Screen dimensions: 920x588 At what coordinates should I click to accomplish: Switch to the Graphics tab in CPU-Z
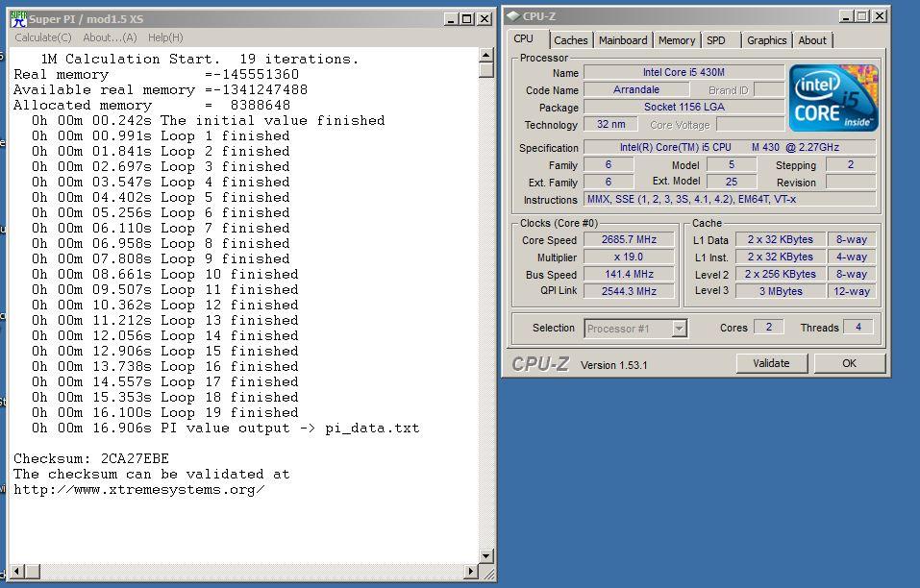[x=766, y=40]
